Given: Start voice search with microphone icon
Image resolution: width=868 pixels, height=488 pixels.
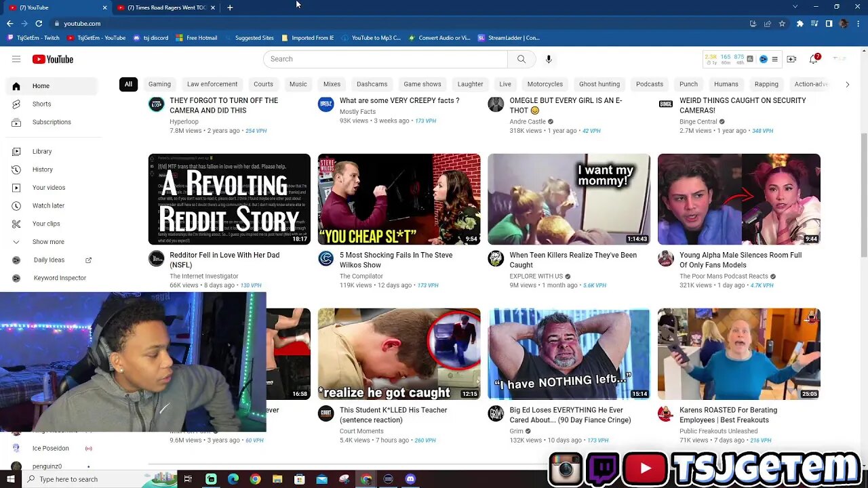Looking at the screenshot, I should pyautogui.click(x=549, y=59).
